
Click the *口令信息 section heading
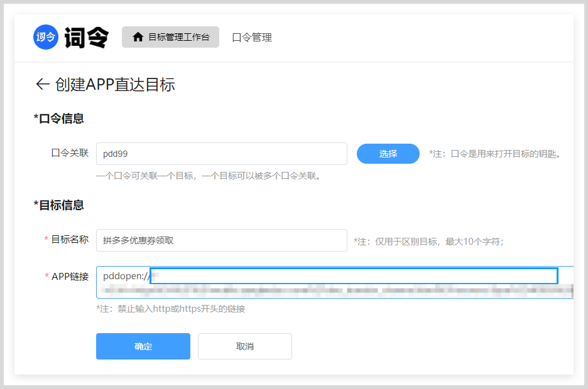58,119
